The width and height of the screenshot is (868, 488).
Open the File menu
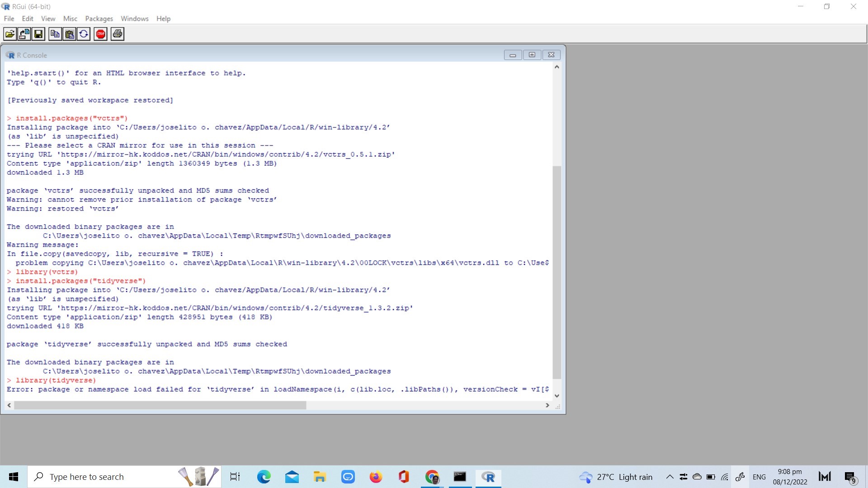point(9,19)
